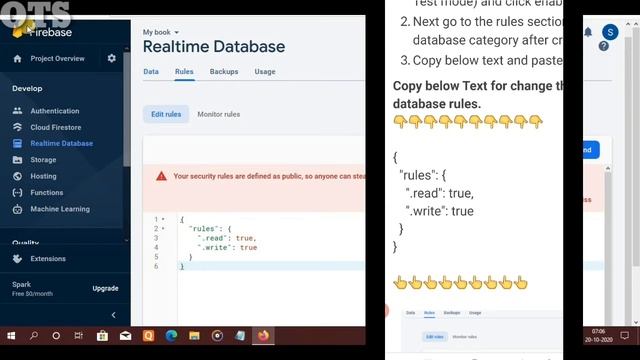
Task: Open the blue S account avatar
Action: coord(610,32)
